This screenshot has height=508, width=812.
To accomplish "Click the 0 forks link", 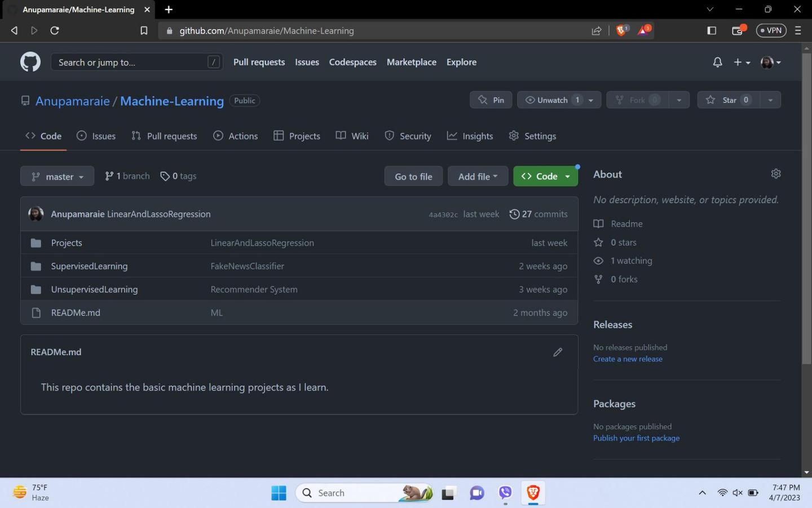I will tap(616, 279).
